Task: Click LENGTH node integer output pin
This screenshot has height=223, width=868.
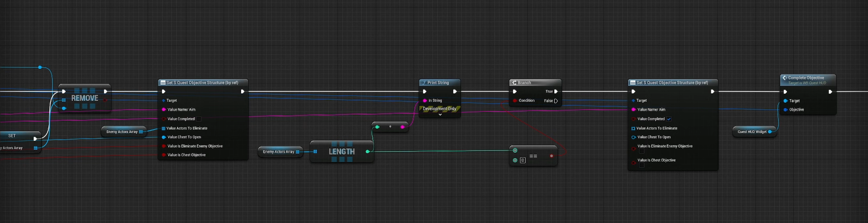Action: (368, 151)
